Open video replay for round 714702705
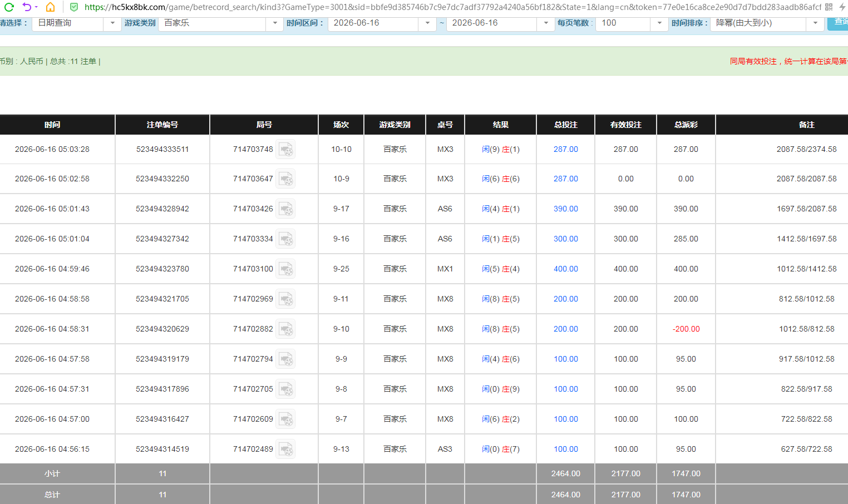Screen dimensions: 848x504 click(x=286, y=389)
